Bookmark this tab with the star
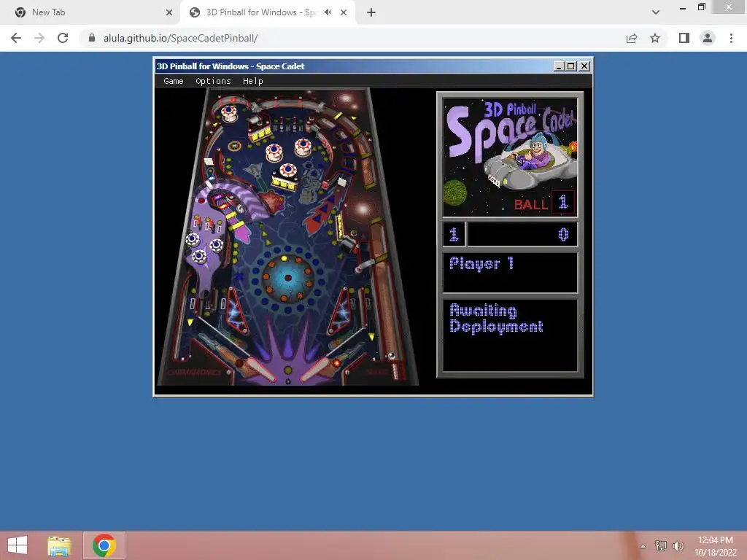Viewport: 747px width, 560px height. click(x=655, y=38)
